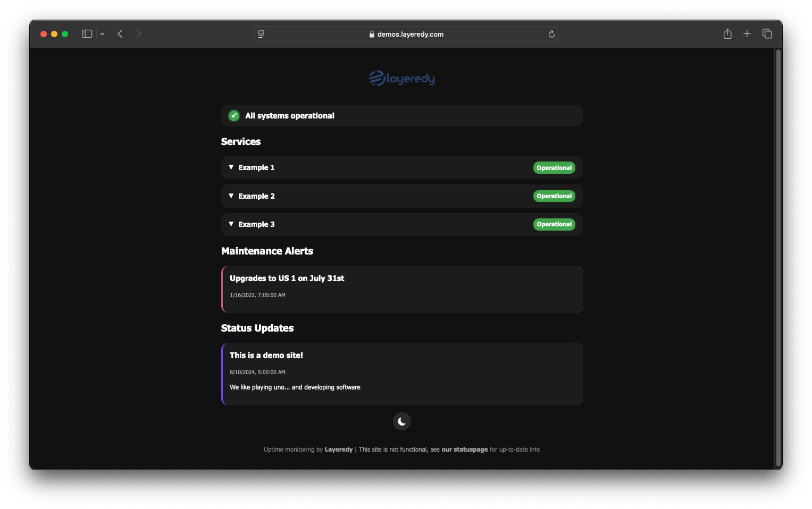The image size is (812, 509).
Task: Focus the demos.layeredy.com address field
Action: click(x=406, y=34)
